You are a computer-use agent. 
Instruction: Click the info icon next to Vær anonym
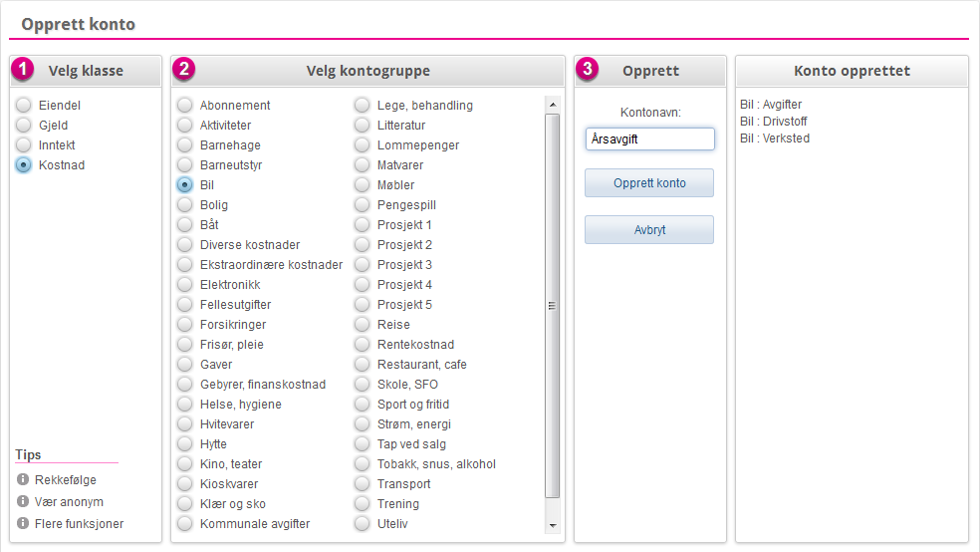click(23, 501)
